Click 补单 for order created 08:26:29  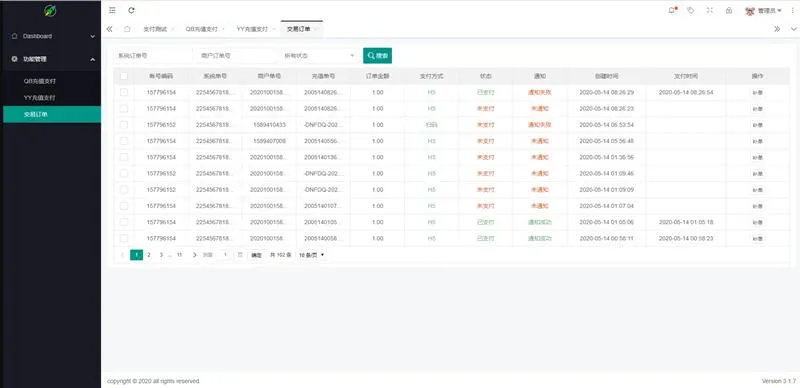click(758, 93)
